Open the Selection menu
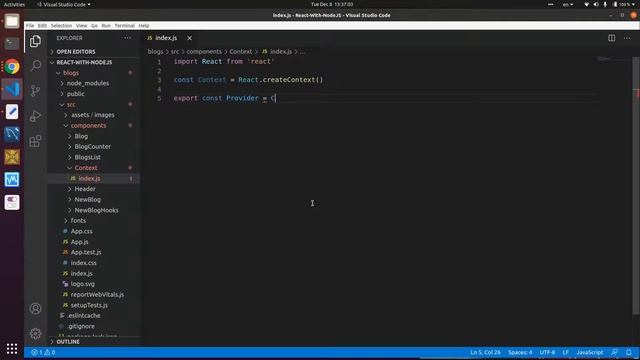 61,25
